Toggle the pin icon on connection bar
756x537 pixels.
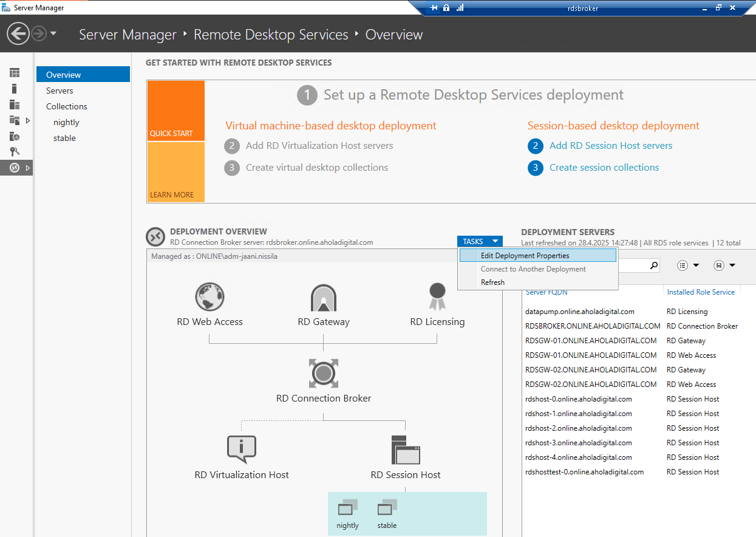434,7
